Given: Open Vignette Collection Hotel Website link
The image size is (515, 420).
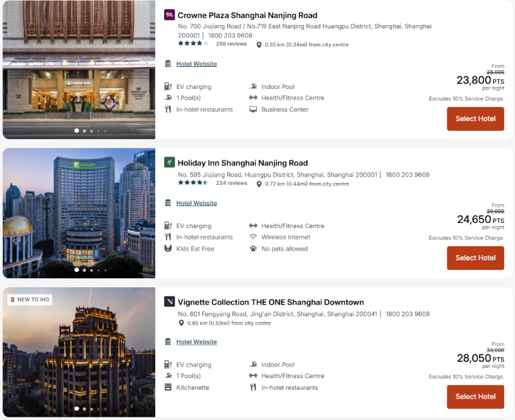Looking at the screenshot, I should pos(196,342).
